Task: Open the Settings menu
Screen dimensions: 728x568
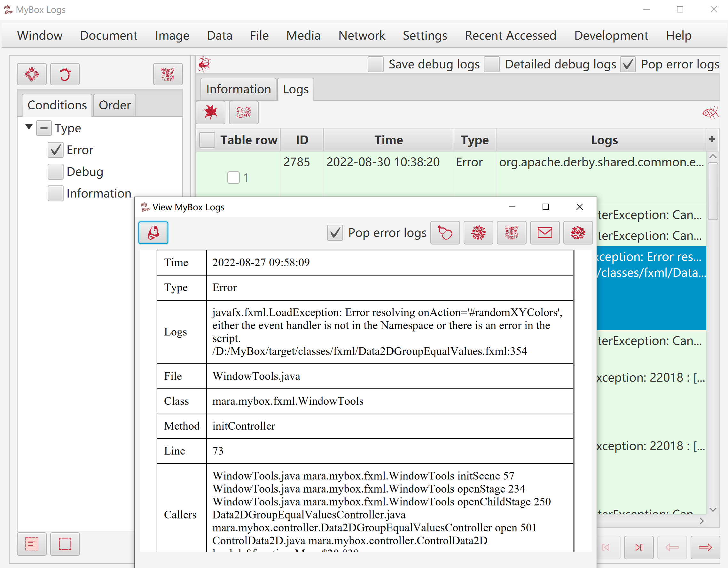Action: click(x=425, y=35)
